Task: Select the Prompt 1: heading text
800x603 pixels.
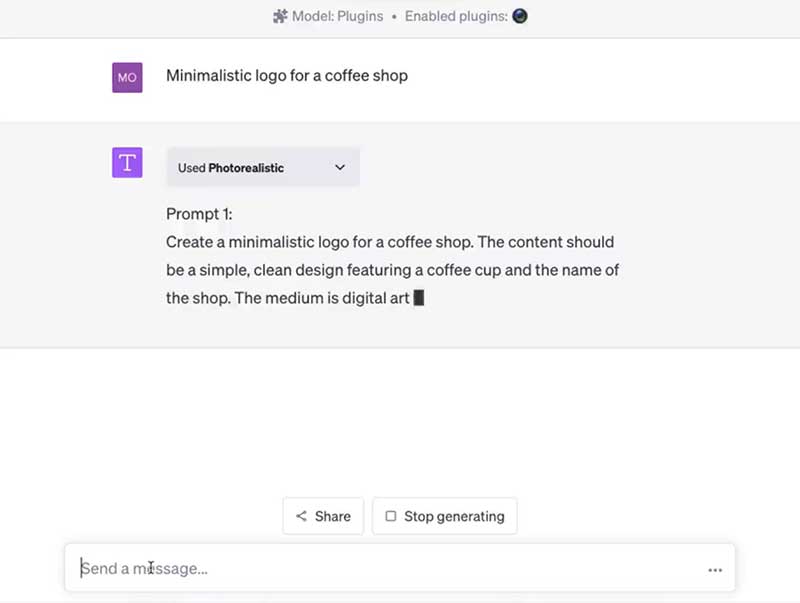Action: click(199, 214)
